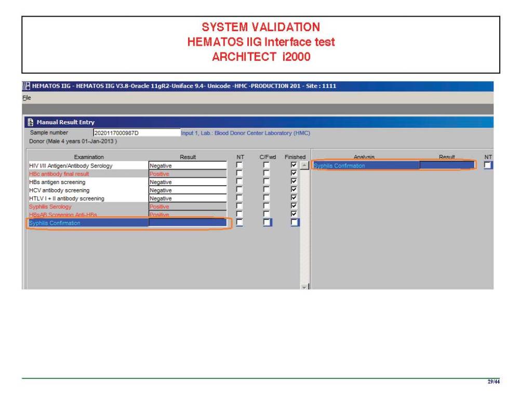Click scroll down arrow of examination list
Image resolution: width=532 pixels, height=406 pixels.
coord(304,287)
